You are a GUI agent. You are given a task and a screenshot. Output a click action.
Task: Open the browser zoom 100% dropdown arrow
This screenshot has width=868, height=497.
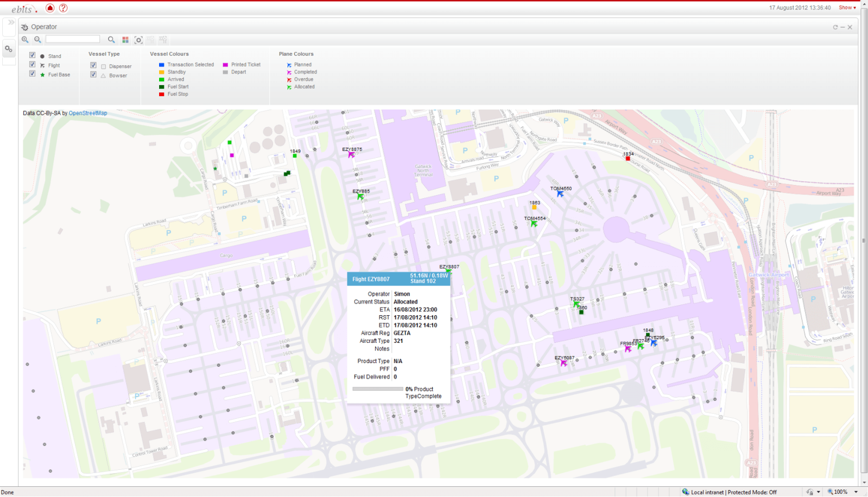(x=856, y=492)
